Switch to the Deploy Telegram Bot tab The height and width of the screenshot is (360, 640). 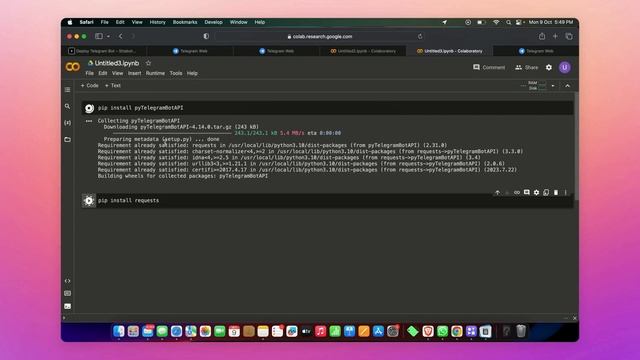tap(104, 51)
